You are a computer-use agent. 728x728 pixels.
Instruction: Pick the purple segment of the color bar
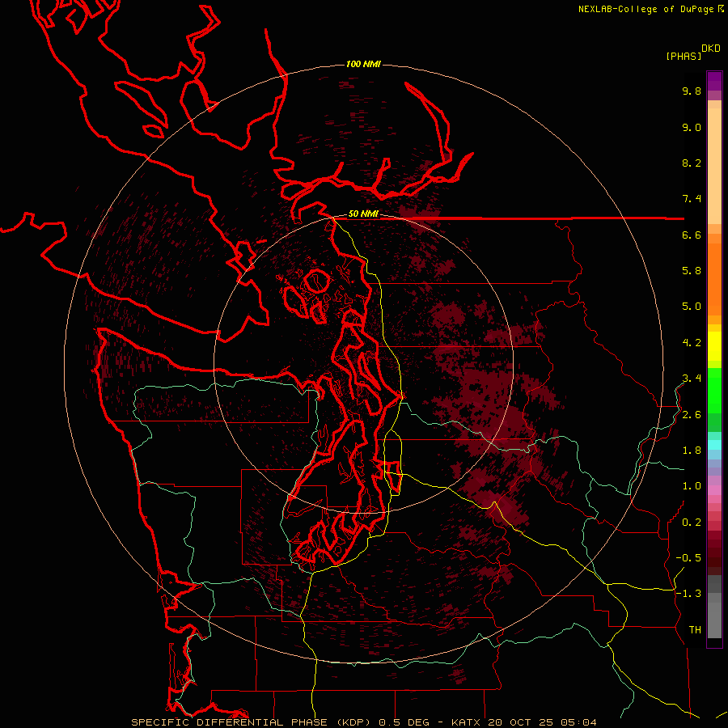[x=714, y=81]
